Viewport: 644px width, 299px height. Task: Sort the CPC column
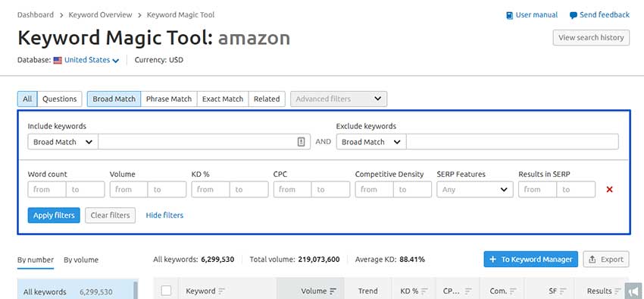[468, 291]
